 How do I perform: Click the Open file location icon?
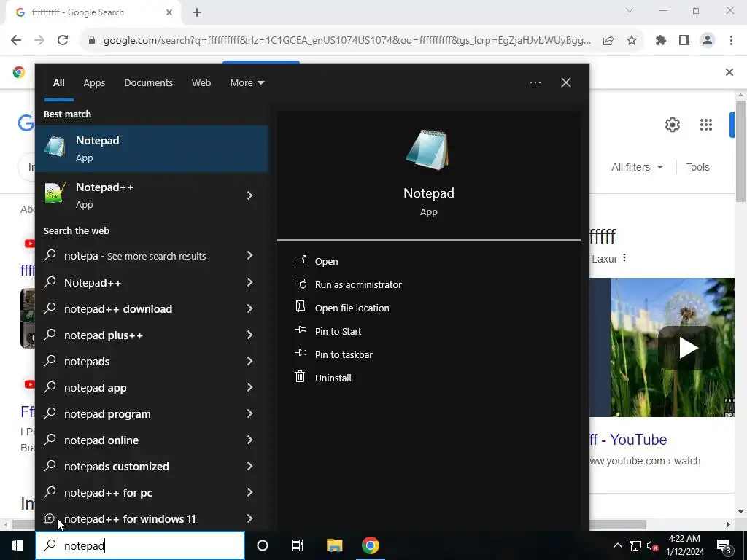click(300, 306)
